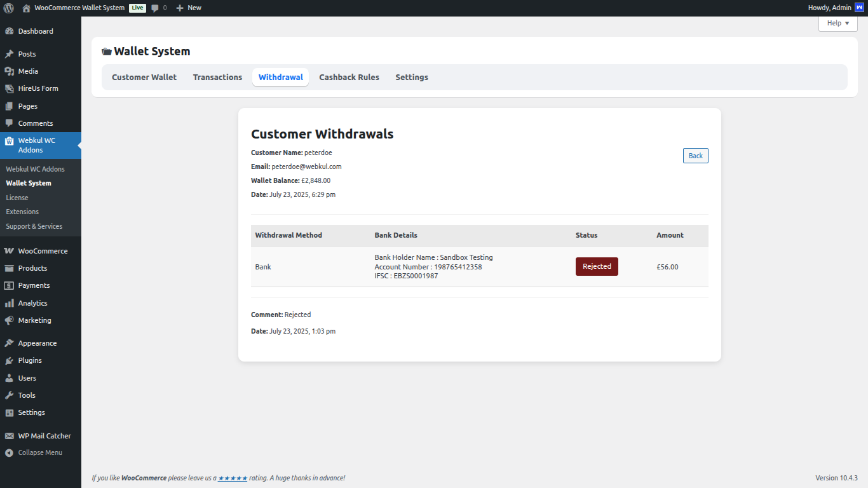Switch to the Transactions tab
Screen dimensions: 868x488
coord(217,77)
